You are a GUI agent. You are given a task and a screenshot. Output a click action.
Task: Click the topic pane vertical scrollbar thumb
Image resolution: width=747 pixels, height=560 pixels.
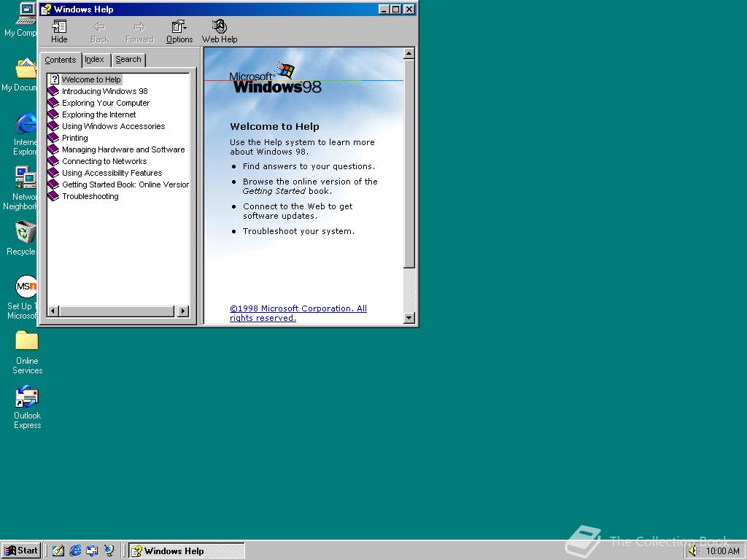(409, 163)
